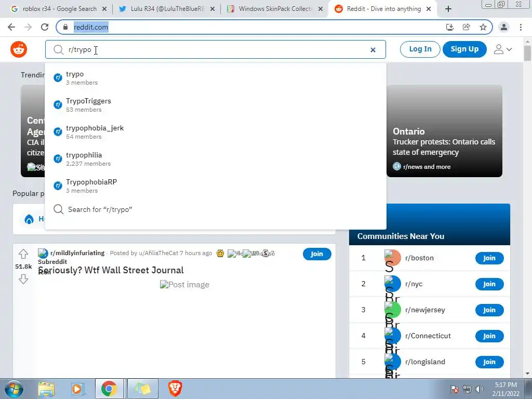This screenshot has height=399, width=532.
Task: Open the Windows Start orb
Action: tap(14, 389)
